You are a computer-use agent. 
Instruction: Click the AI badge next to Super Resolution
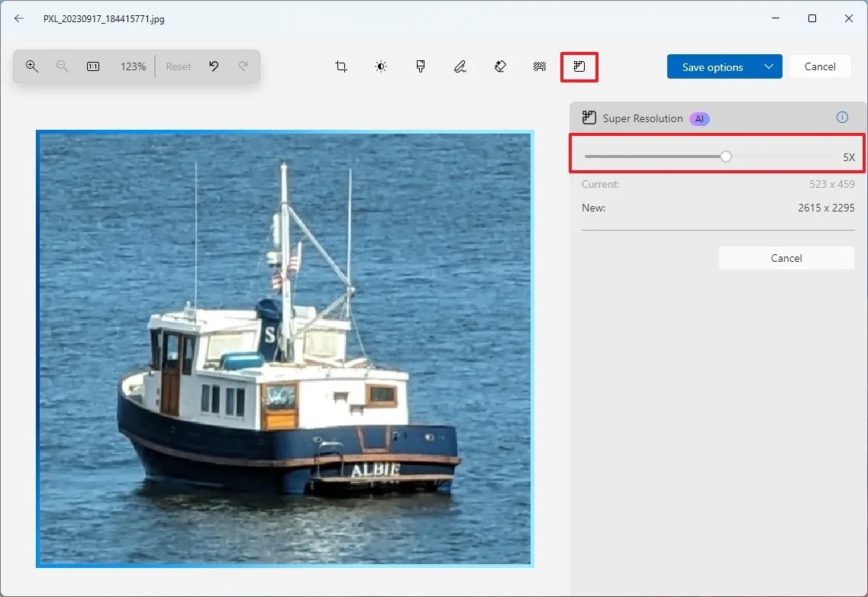point(699,118)
